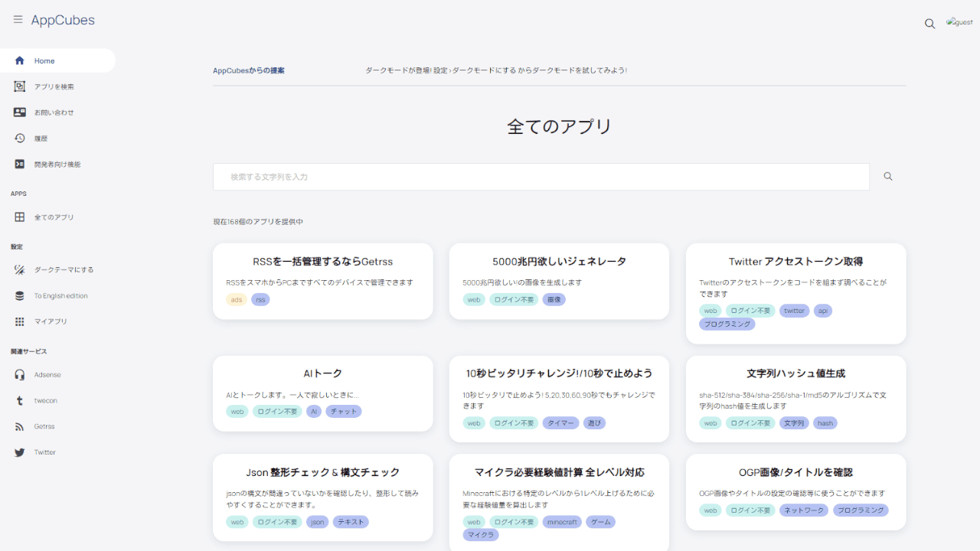
Task: Open 履歴 menu item
Action: click(x=57, y=139)
